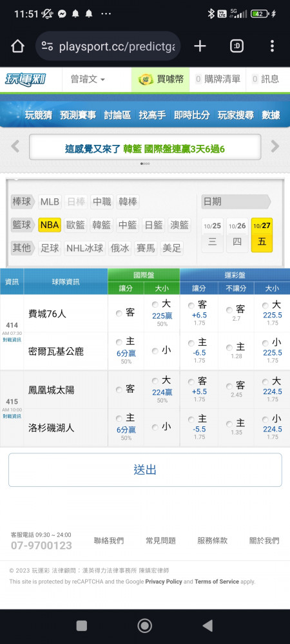This screenshot has height=644, width=290.
Task: Open the 玩競猜 menu
Action: [x=39, y=115]
